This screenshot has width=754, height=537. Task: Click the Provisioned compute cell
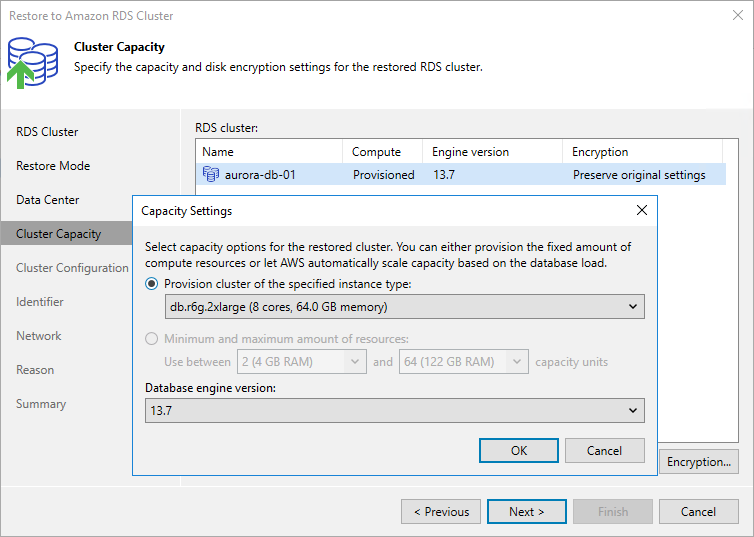(384, 175)
